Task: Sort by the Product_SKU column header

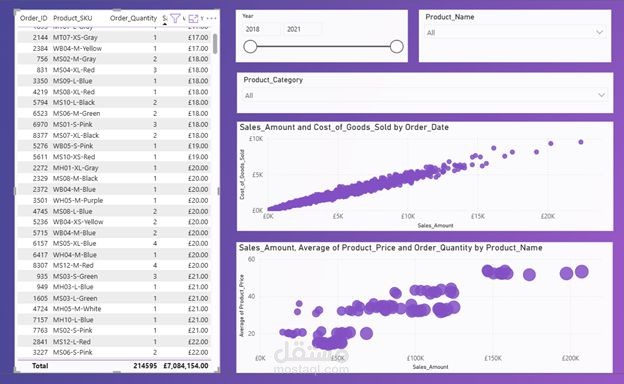Action: [73, 18]
